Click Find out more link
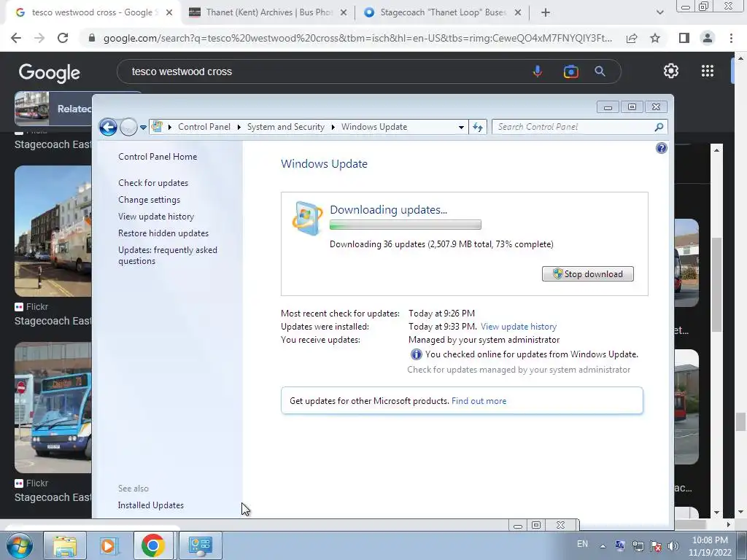This screenshot has height=560, width=747. [x=479, y=401]
